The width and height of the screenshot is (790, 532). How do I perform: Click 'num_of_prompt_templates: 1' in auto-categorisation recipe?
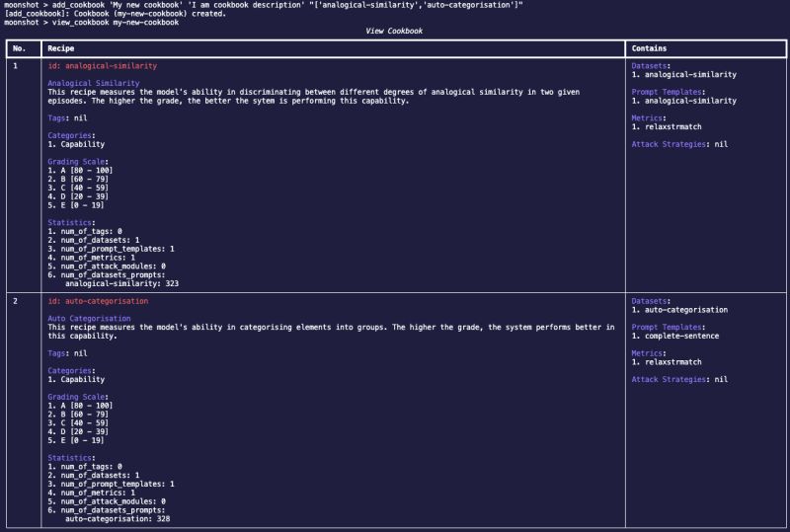118,485
